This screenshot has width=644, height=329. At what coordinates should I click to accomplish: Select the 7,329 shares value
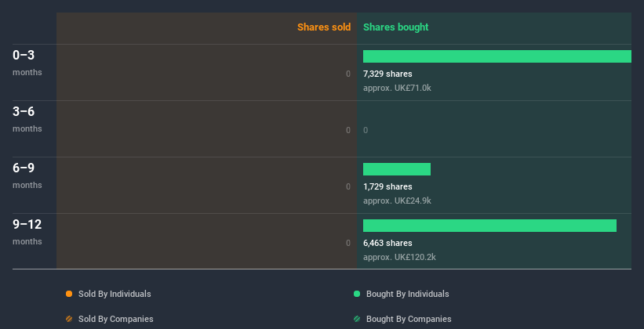(387, 74)
